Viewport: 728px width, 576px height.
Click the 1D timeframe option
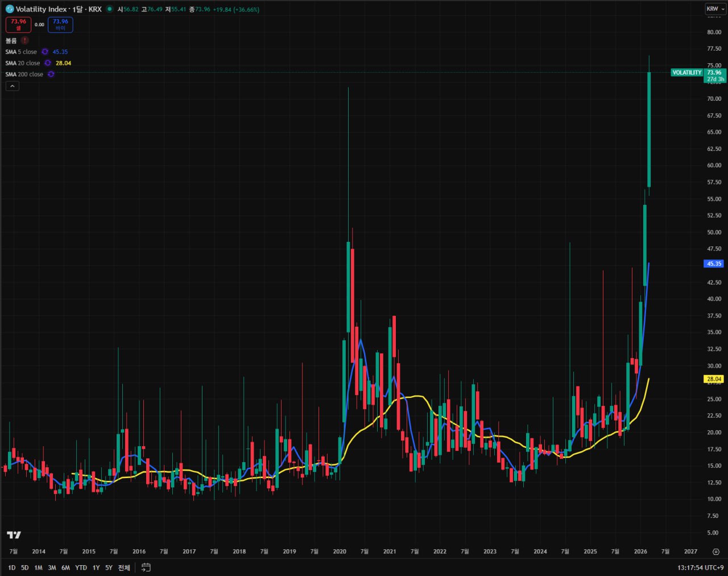[11, 567]
